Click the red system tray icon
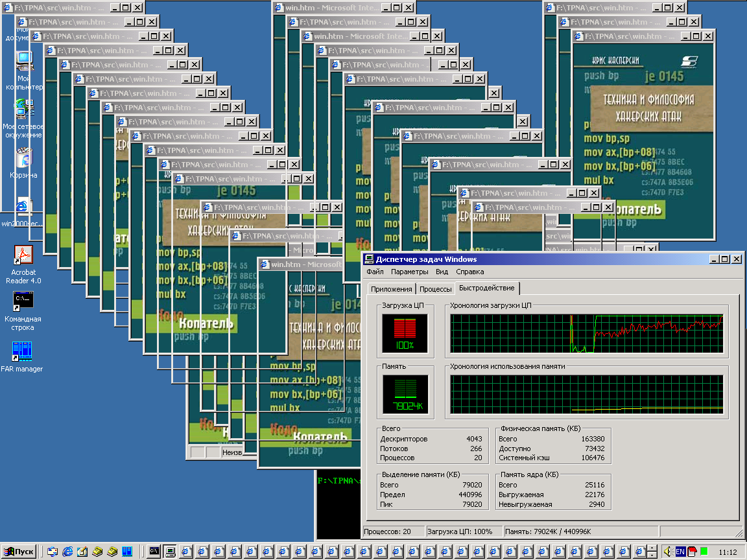The image size is (747, 560). pyautogui.click(x=693, y=552)
